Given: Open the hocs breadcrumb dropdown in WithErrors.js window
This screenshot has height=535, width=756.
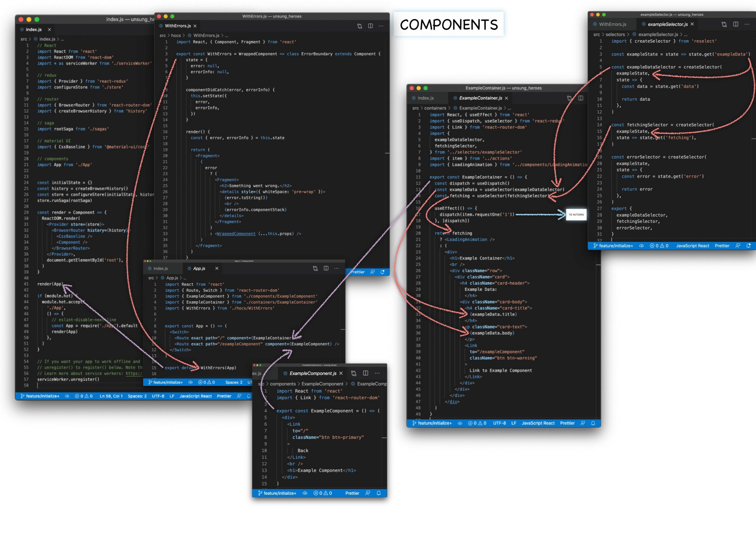Looking at the screenshot, I should [x=176, y=35].
